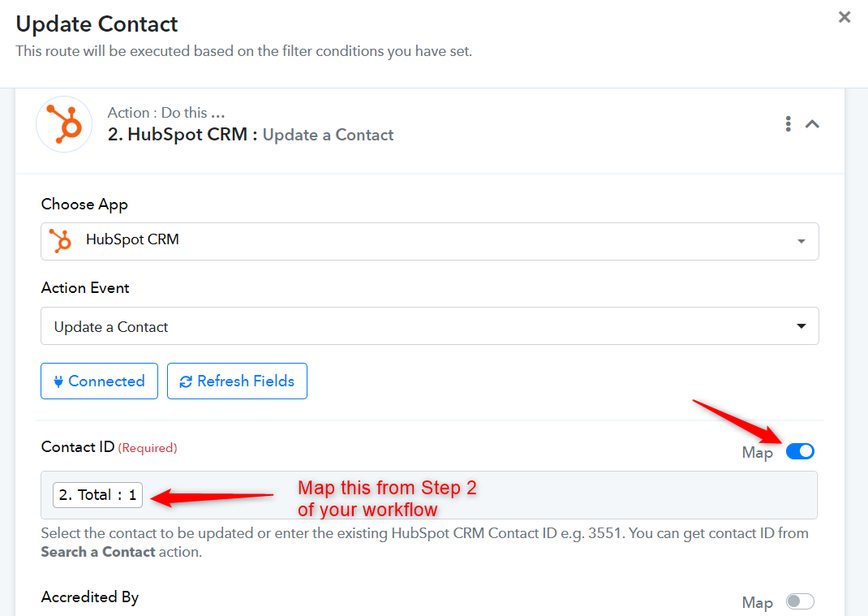
Task: Open the Choose App dropdown
Action: pos(430,242)
